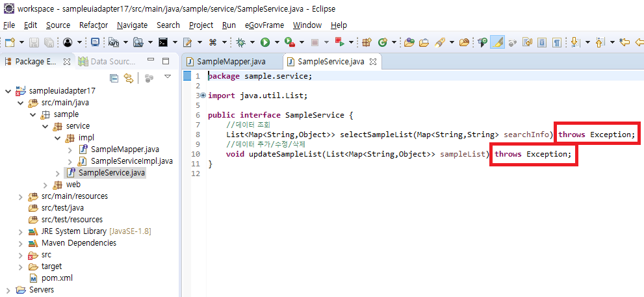
Task: Click the New Java Class icon
Action: pyautogui.click(x=383, y=42)
